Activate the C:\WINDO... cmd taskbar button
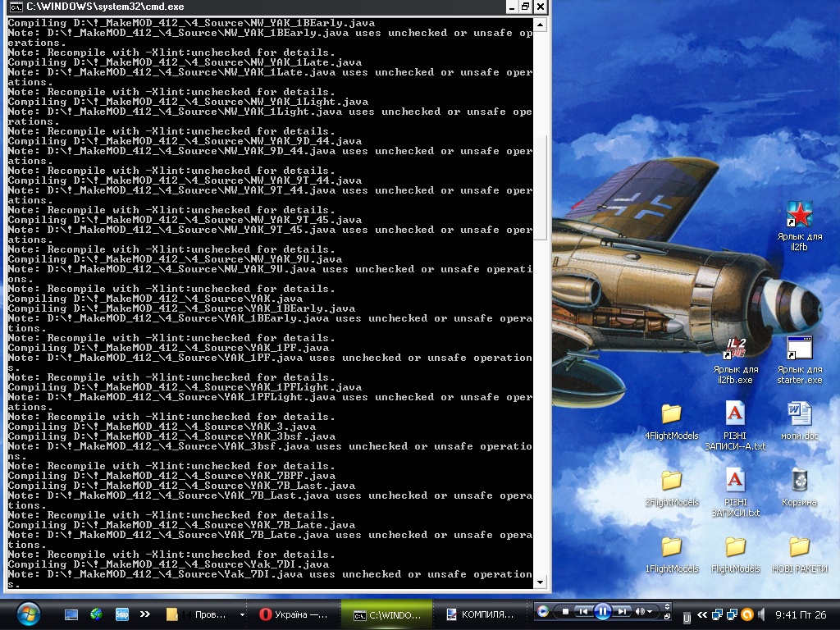The height and width of the screenshot is (630, 840). 386,614
